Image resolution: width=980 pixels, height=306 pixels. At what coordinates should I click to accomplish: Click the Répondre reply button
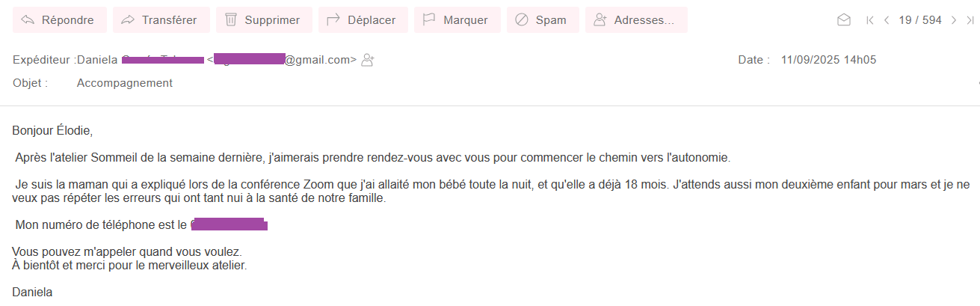pyautogui.click(x=60, y=20)
